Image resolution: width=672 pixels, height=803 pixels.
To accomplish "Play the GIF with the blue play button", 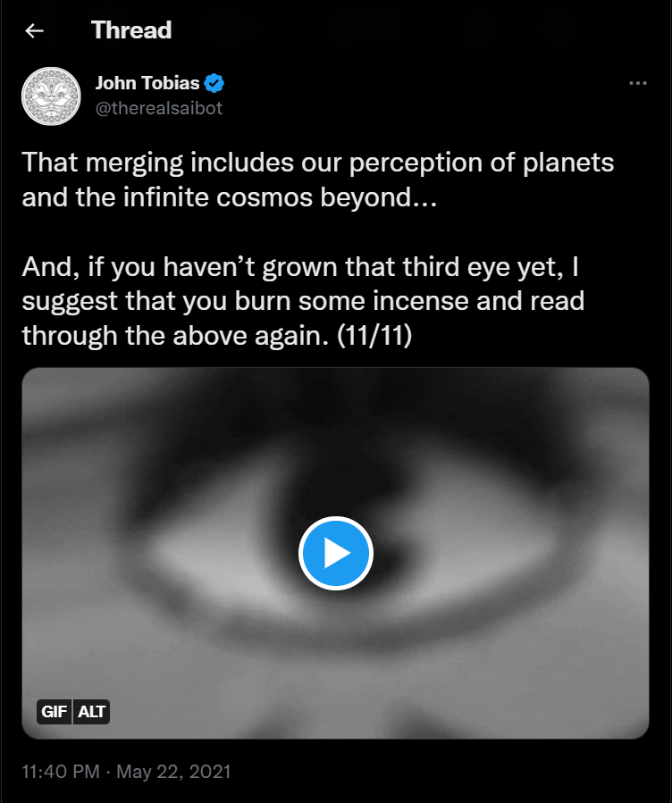I will 335,554.
